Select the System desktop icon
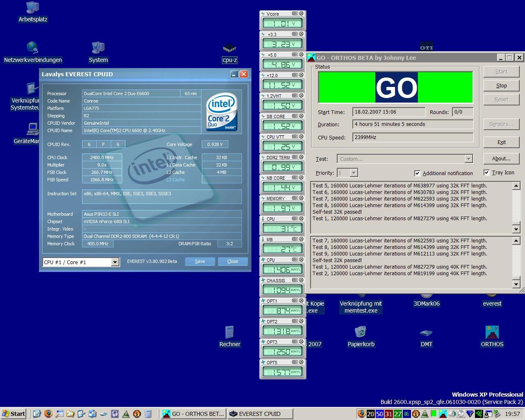The width and height of the screenshot is (525, 420). pyautogui.click(x=98, y=53)
